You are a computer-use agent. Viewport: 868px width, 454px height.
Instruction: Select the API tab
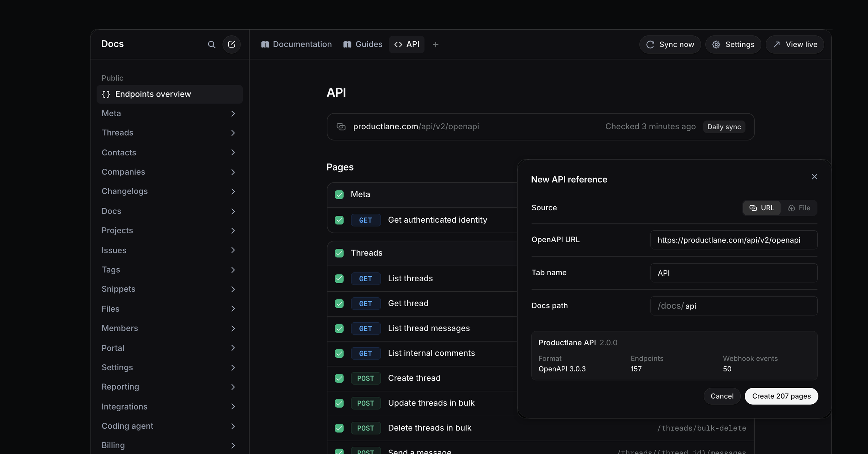[x=407, y=45]
